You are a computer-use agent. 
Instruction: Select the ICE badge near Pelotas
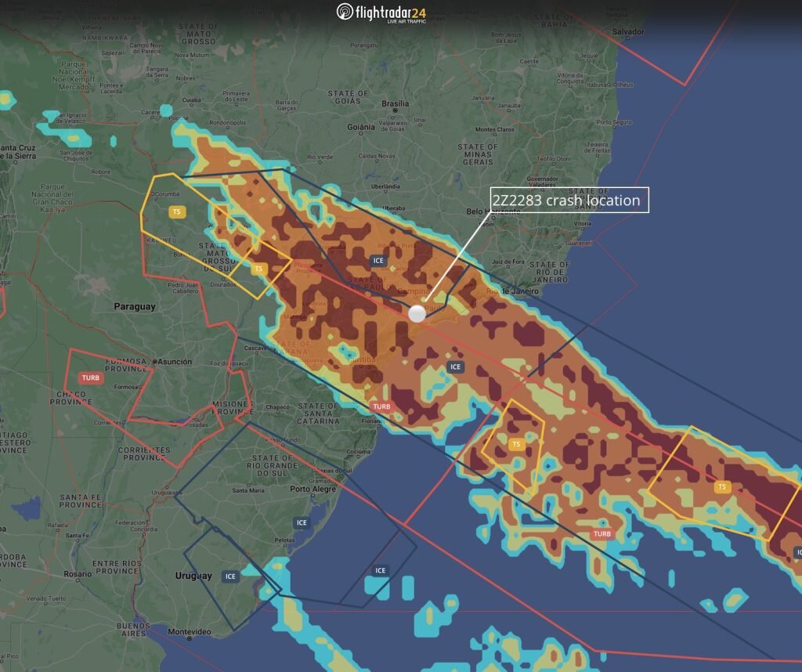[302, 522]
